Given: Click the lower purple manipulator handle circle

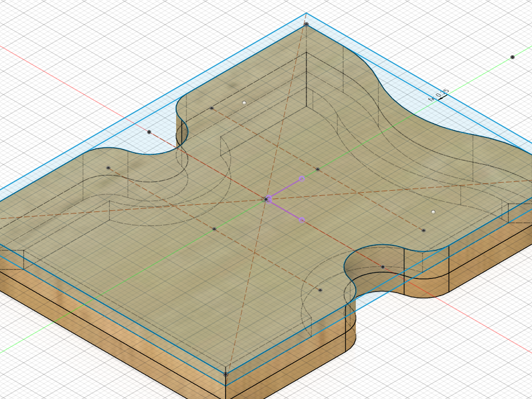Looking at the screenshot, I should coord(302,220).
